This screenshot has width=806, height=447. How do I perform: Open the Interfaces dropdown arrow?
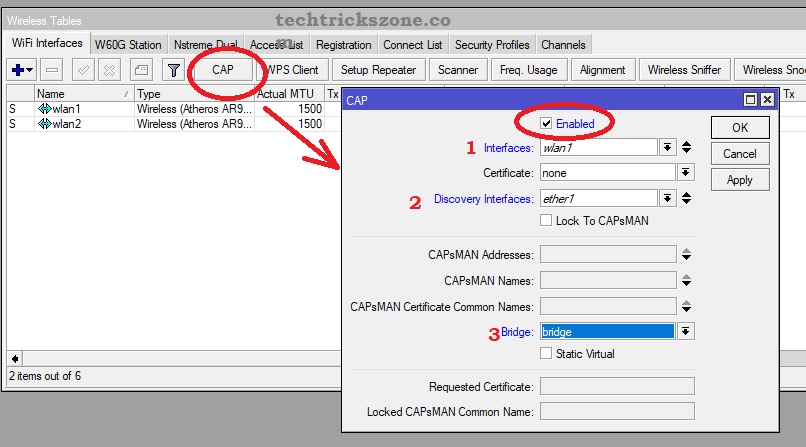point(667,148)
